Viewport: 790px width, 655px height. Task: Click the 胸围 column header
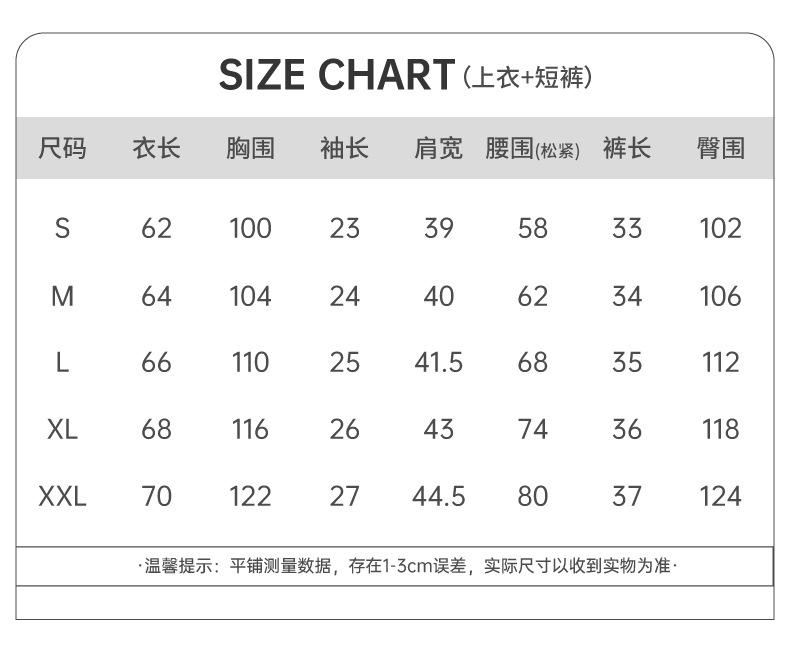coord(250,149)
